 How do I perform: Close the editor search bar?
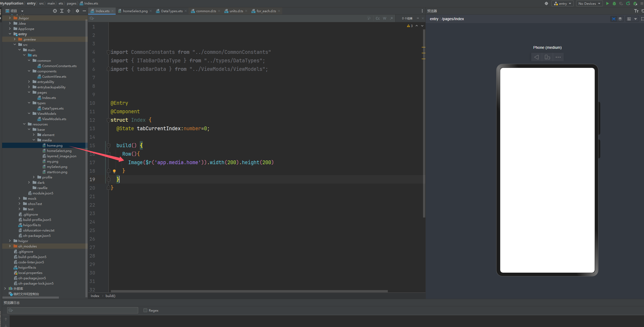[x=423, y=18]
